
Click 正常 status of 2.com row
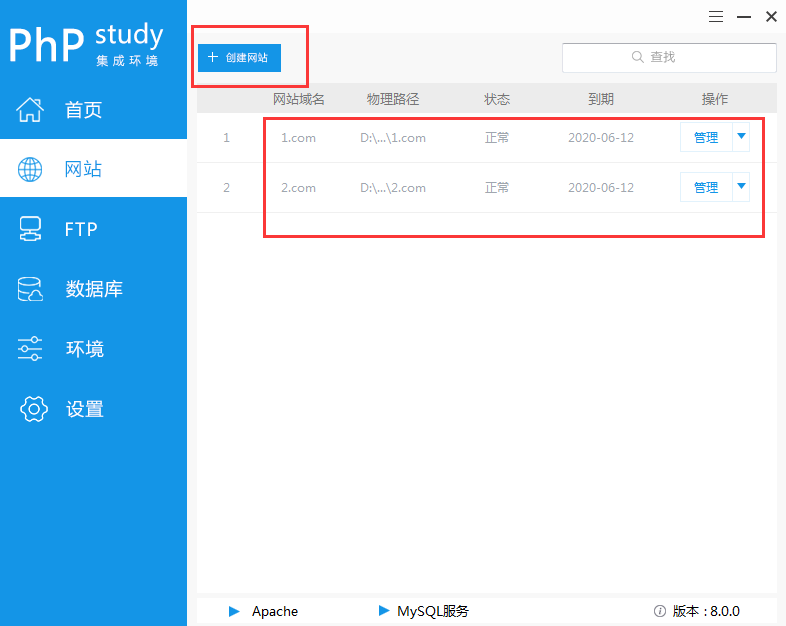(497, 187)
